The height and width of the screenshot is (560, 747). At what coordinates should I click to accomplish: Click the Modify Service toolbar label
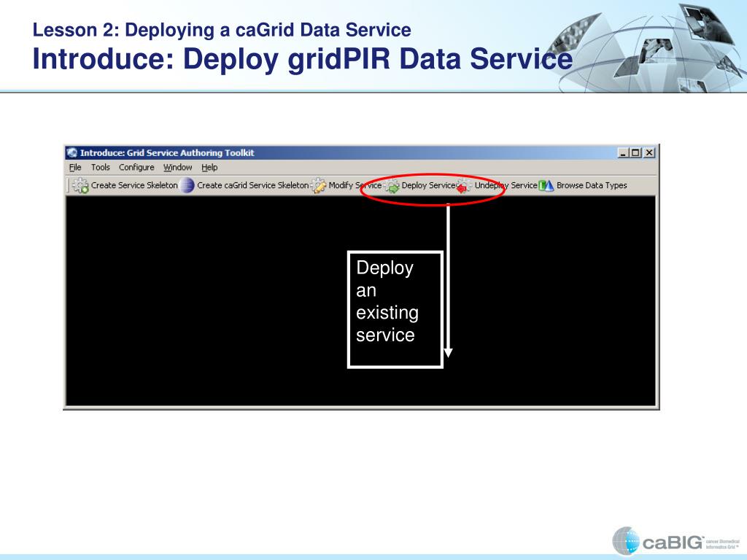click(x=355, y=185)
